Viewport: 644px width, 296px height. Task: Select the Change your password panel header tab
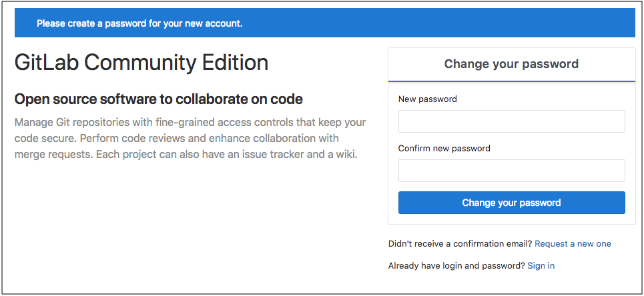[511, 65]
